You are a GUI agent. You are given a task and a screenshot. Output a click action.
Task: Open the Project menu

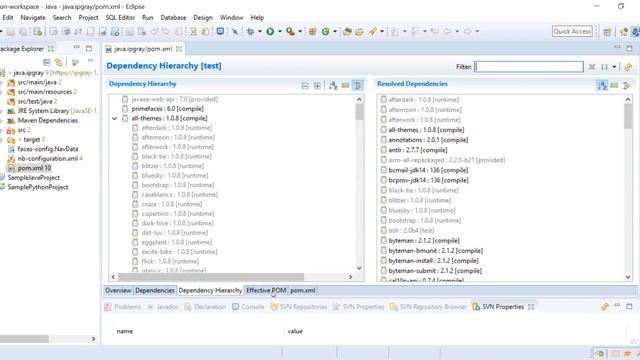(x=88, y=18)
